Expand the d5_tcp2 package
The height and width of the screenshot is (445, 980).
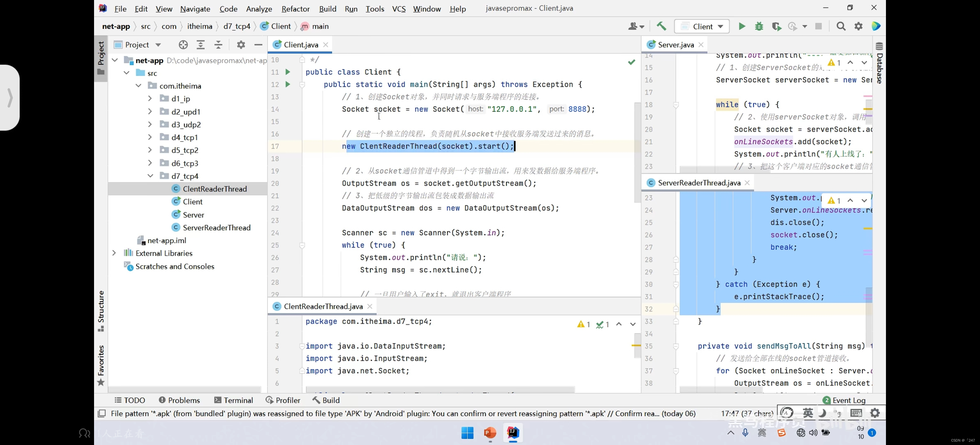[x=150, y=150]
